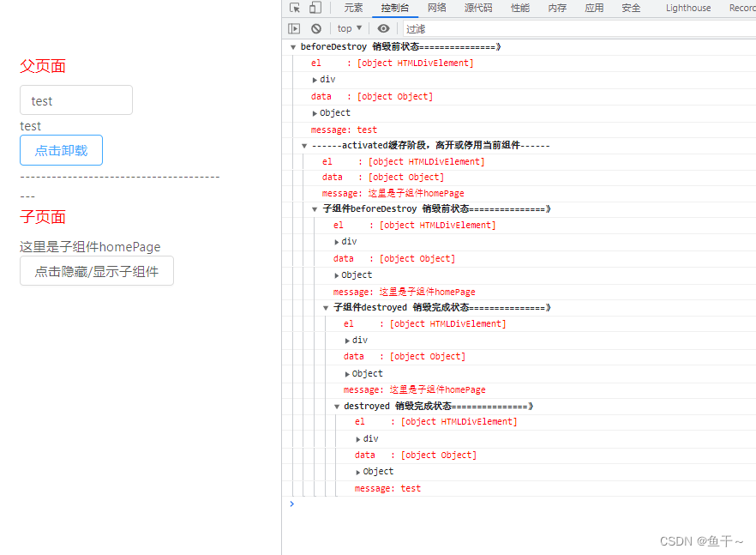Select the 子页面 heading text

[x=43, y=217]
